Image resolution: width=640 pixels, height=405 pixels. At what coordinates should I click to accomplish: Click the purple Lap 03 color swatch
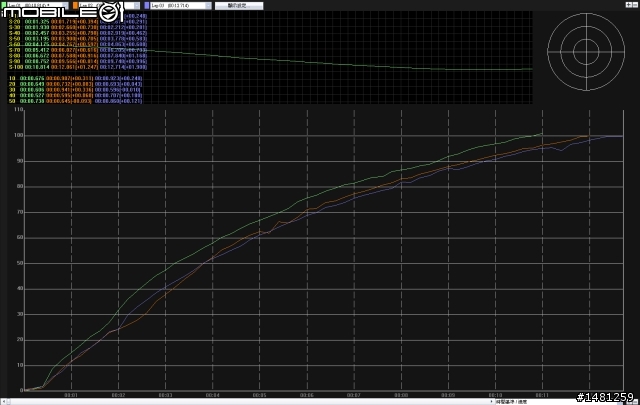coord(147,6)
